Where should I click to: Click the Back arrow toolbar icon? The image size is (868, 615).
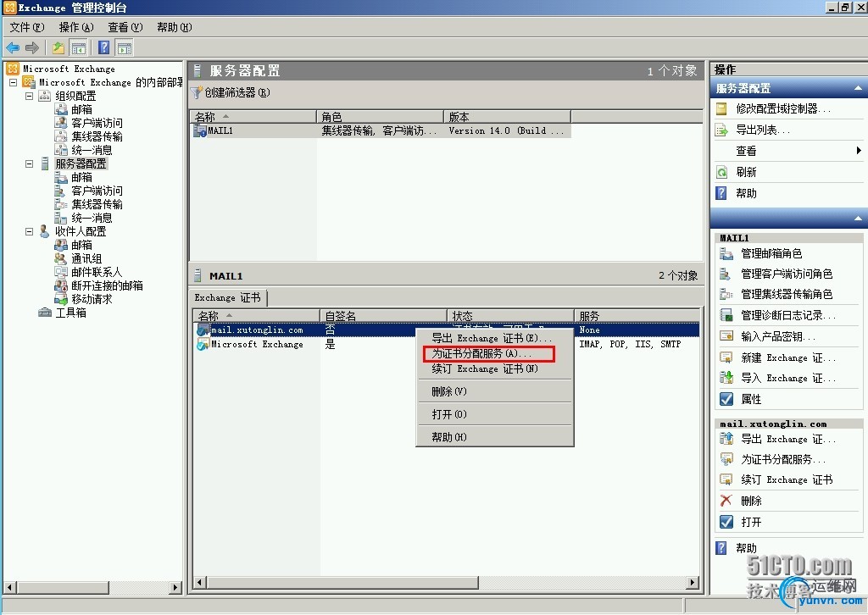click(13, 47)
